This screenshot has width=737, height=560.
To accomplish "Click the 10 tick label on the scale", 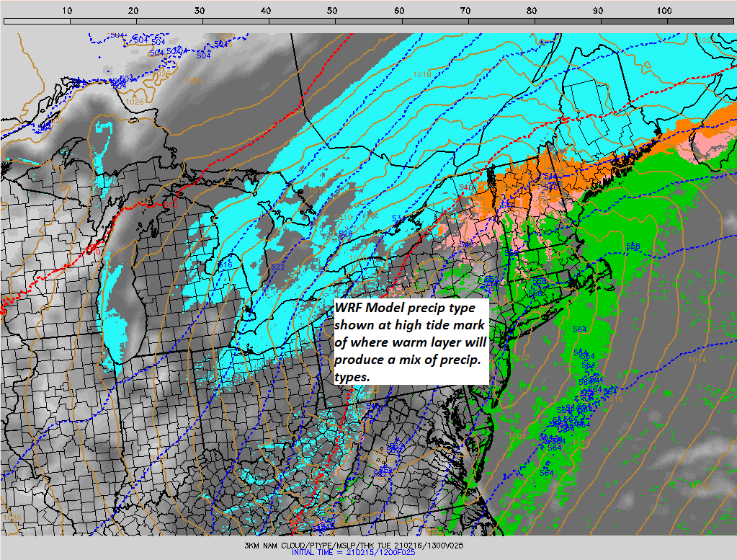I will pyautogui.click(x=67, y=11).
